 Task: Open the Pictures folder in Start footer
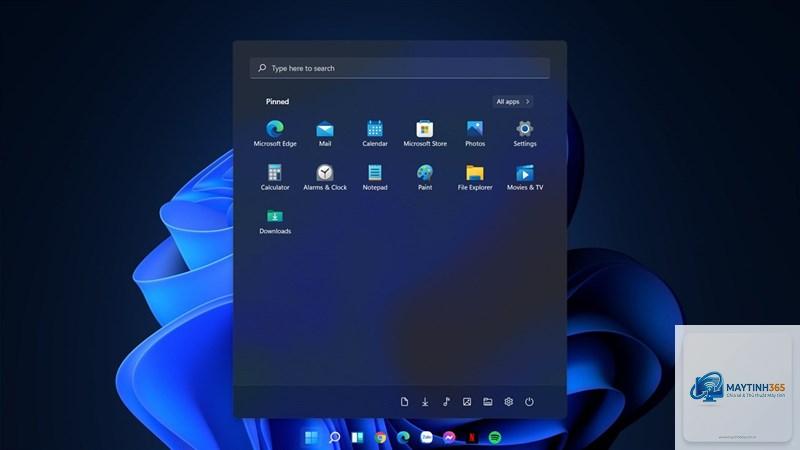(467, 402)
